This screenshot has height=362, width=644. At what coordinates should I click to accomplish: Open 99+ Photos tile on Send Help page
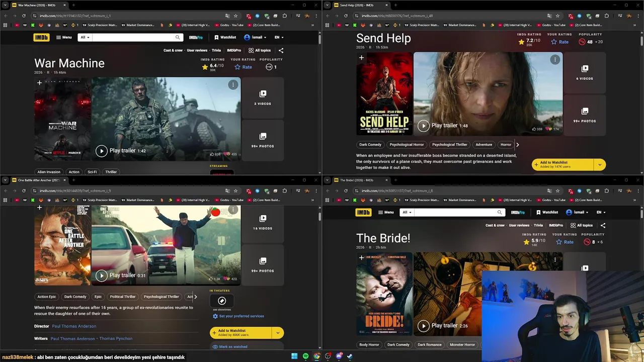[x=585, y=115]
